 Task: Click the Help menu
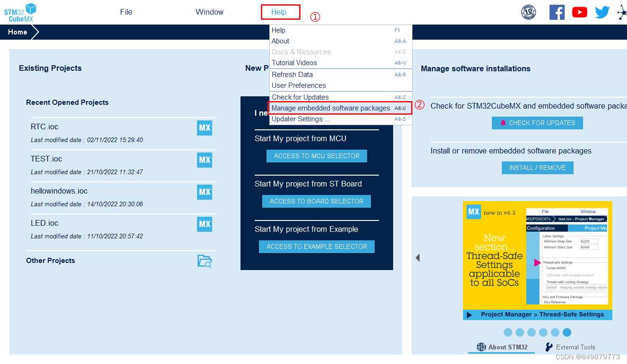click(279, 12)
